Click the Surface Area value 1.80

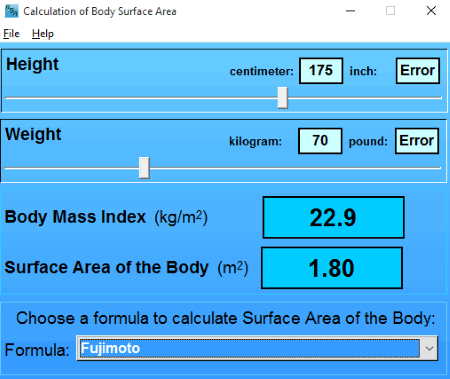coord(332,268)
